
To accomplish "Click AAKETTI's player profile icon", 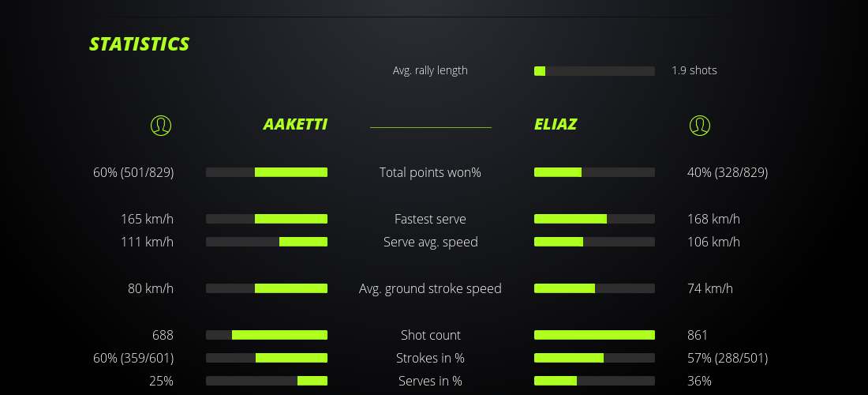I will point(161,125).
